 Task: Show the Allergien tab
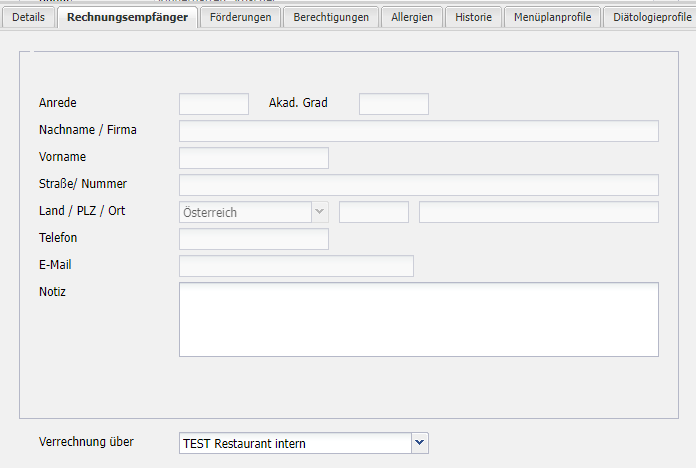pos(412,17)
